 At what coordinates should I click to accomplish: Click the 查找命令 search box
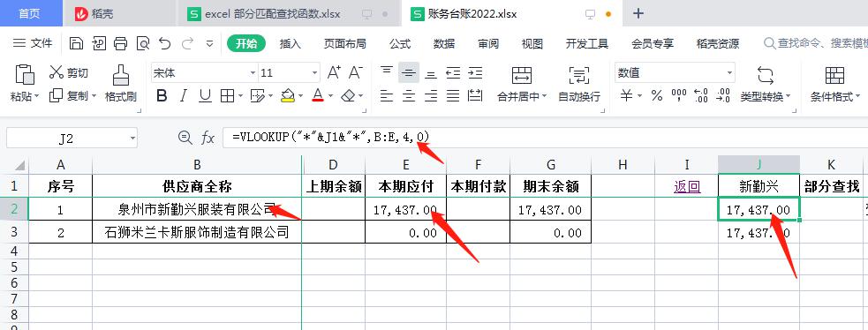[814, 43]
